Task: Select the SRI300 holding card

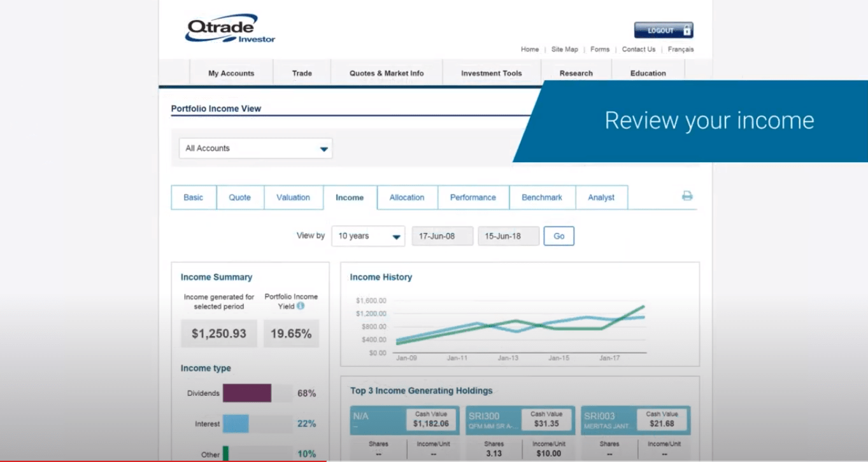Action: [520, 420]
